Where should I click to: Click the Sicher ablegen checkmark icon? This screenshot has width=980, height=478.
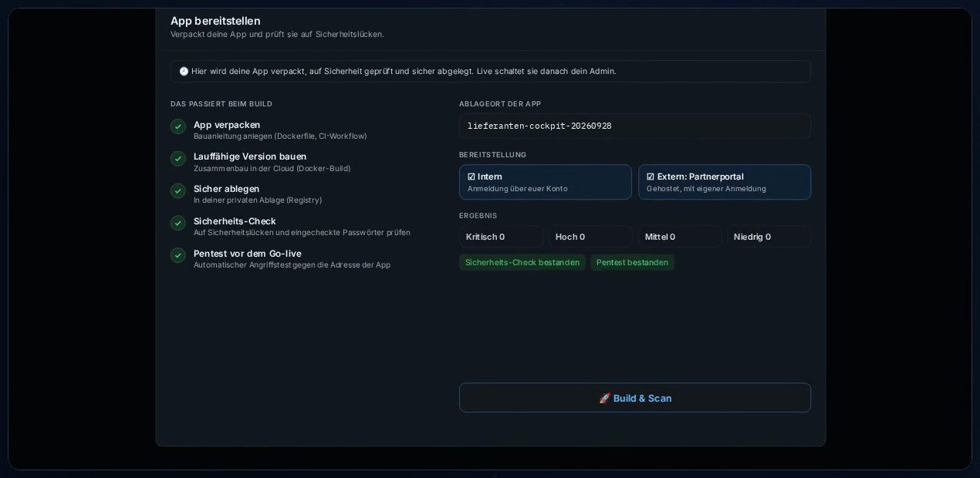pos(178,190)
